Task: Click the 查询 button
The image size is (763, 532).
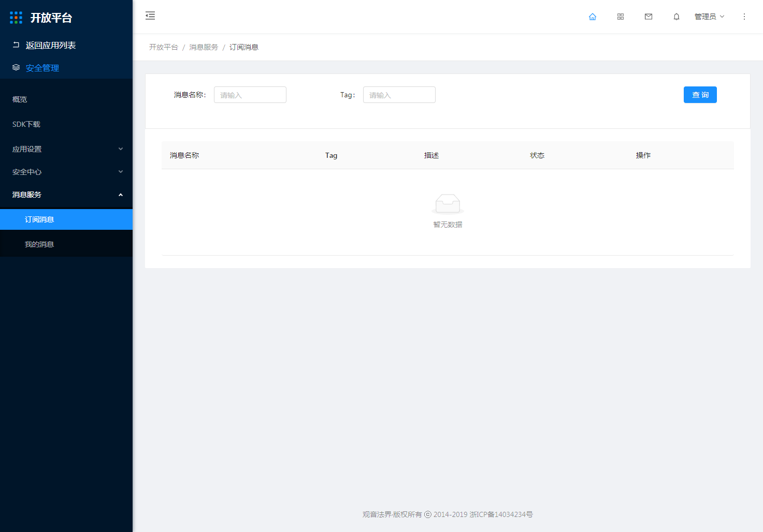Action: [700, 95]
